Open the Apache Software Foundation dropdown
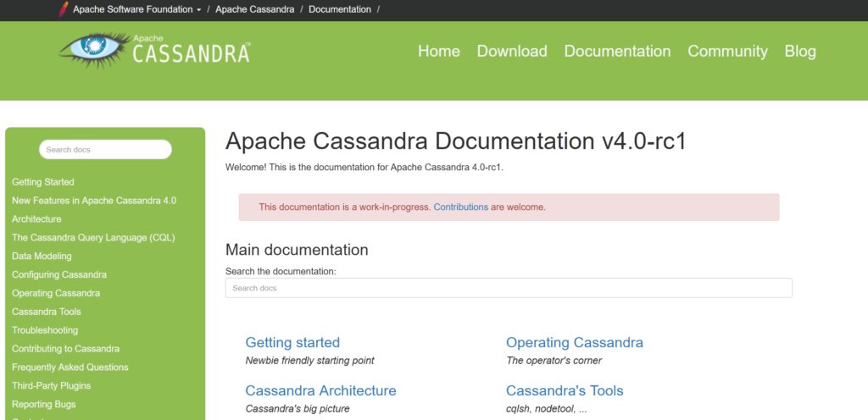This screenshot has height=420, width=868. pos(136,9)
